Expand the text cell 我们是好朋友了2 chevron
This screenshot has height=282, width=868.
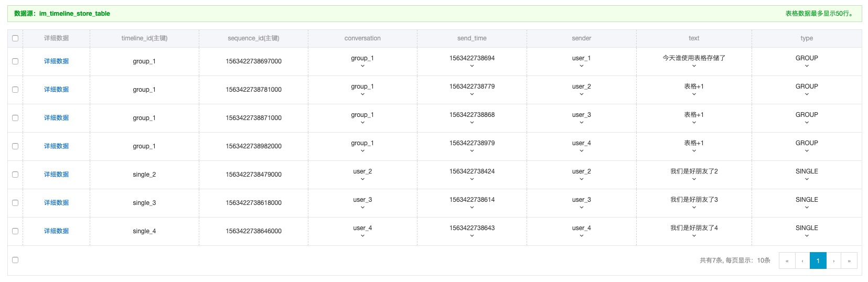tap(694, 179)
